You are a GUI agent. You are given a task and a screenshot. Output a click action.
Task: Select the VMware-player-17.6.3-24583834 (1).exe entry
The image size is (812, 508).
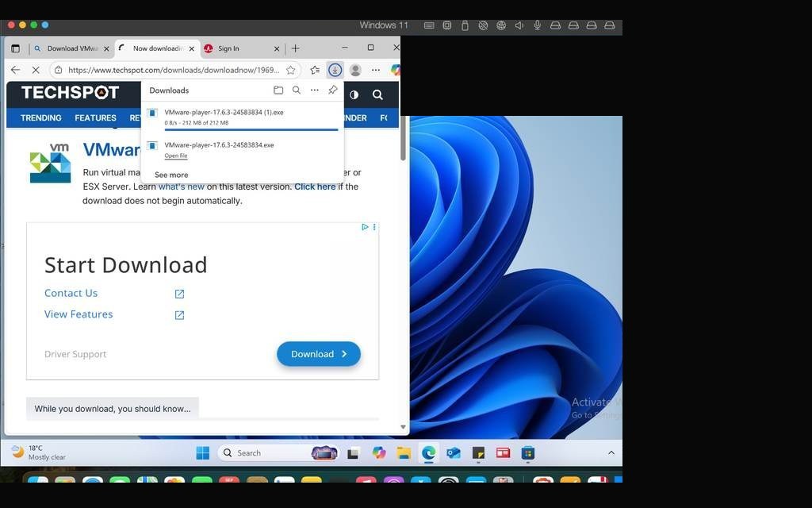(243, 117)
